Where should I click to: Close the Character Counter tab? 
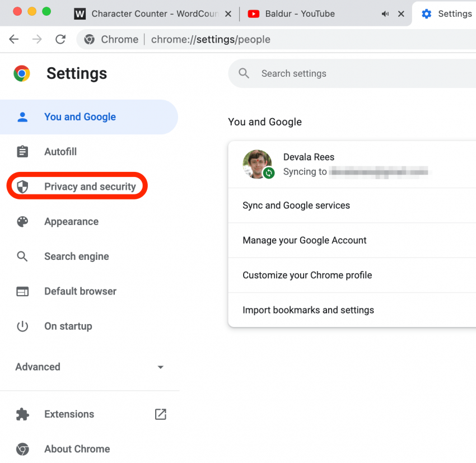click(x=228, y=13)
